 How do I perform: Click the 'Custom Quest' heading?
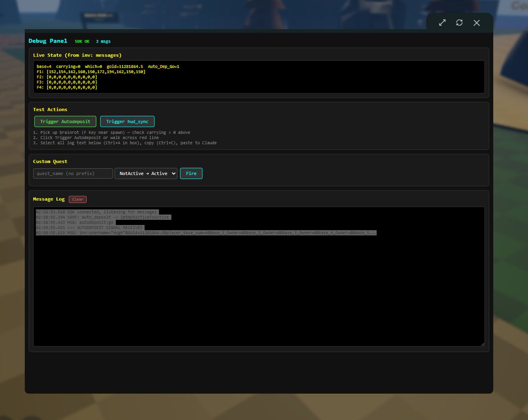tap(50, 162)
